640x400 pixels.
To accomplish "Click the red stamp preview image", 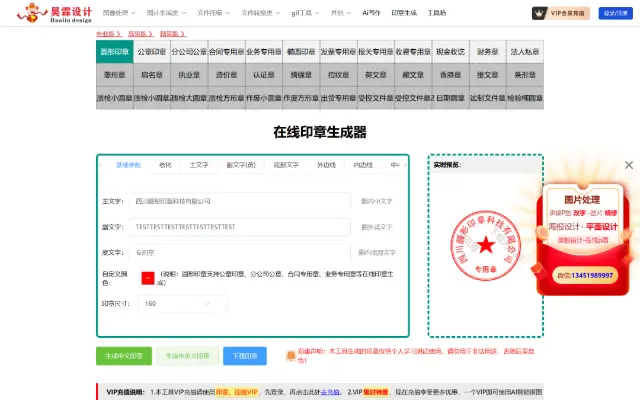I will point(486,245).
